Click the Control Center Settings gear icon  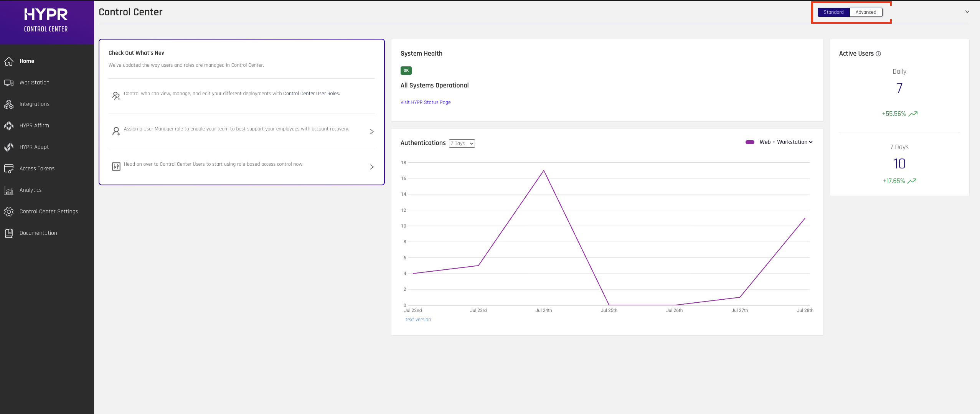[x=9, y=211]
